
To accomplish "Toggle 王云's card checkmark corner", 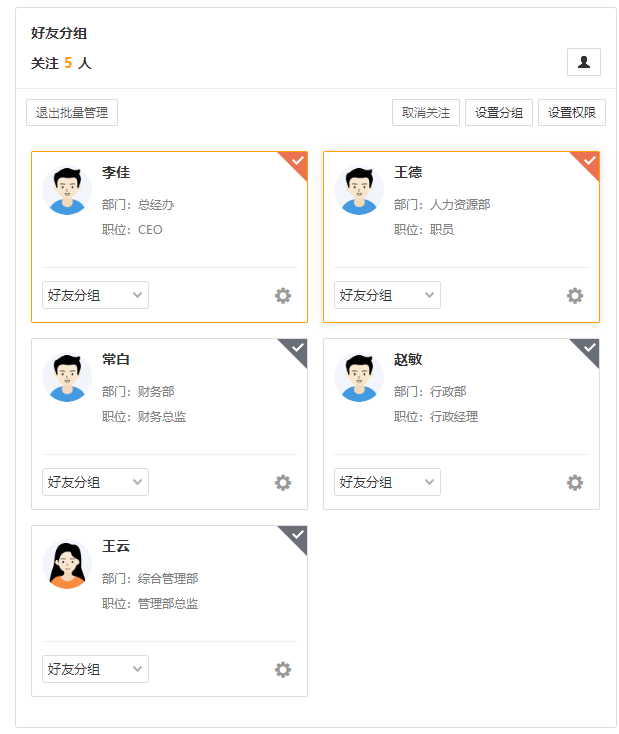I will [x=296, y=536].
